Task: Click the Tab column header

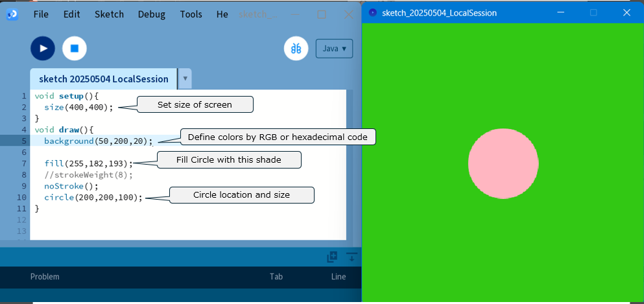Action: click(x=276, y=277)
